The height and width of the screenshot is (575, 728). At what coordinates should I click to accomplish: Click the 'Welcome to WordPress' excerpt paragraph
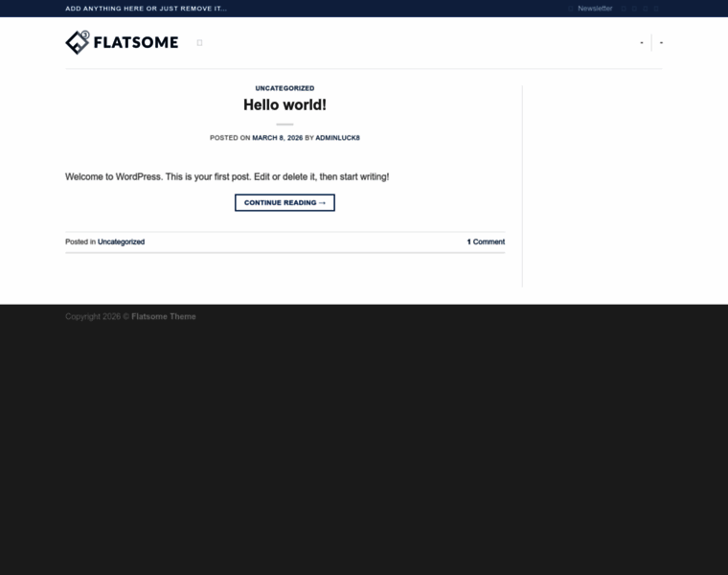227,177
